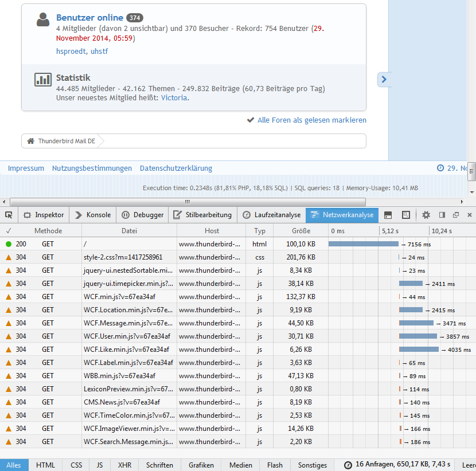Select the Netzwerkanalyse tab
476x471 pixels.
pos(342,215)
